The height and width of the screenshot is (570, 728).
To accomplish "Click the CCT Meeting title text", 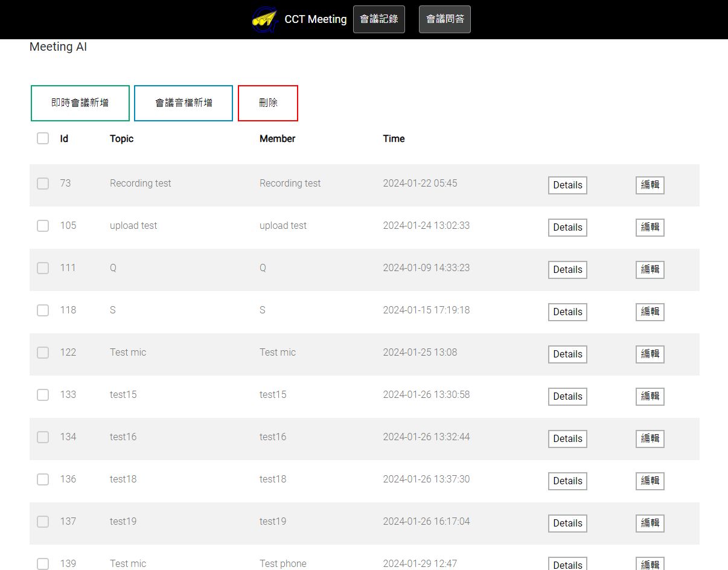I will point(315,19).
